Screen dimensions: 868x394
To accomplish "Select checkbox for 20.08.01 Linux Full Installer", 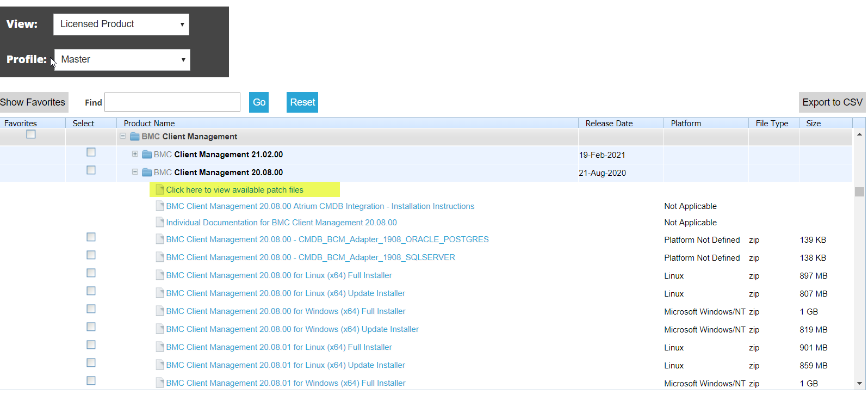I will (x=91, y=345).
